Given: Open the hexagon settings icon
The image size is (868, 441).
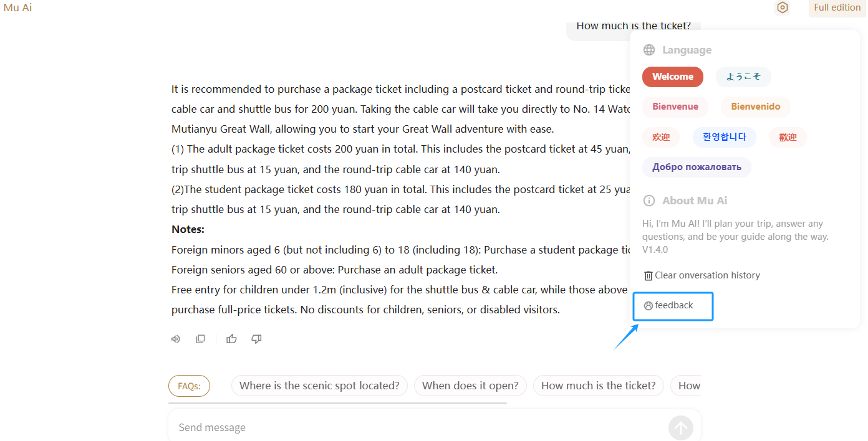Looking at the screenshot, I should tap(782, 7).
